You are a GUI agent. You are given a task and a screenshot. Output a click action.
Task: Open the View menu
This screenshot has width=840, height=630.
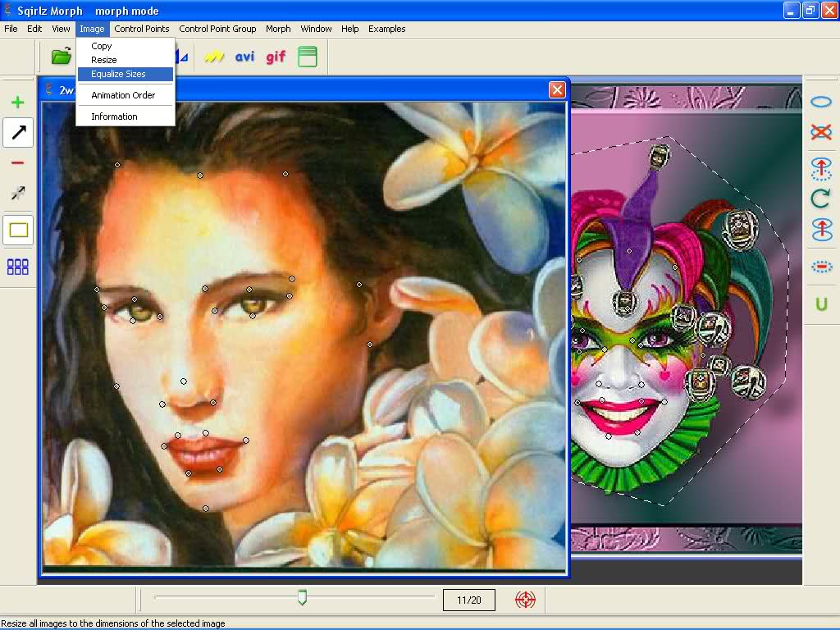pyautogui.click(x=61, y=29)
